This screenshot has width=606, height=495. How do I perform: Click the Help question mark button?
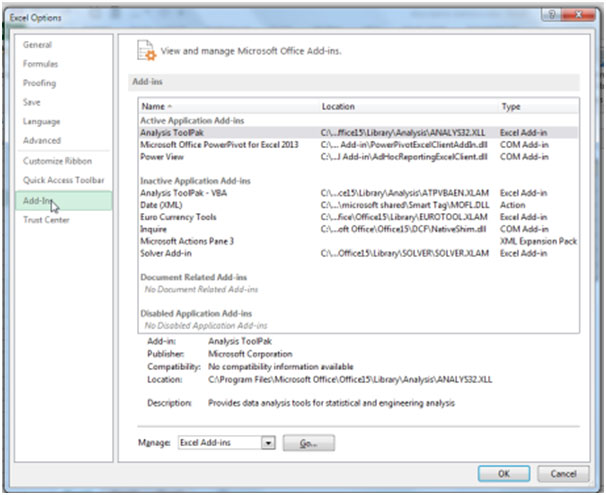pos(552,15)
